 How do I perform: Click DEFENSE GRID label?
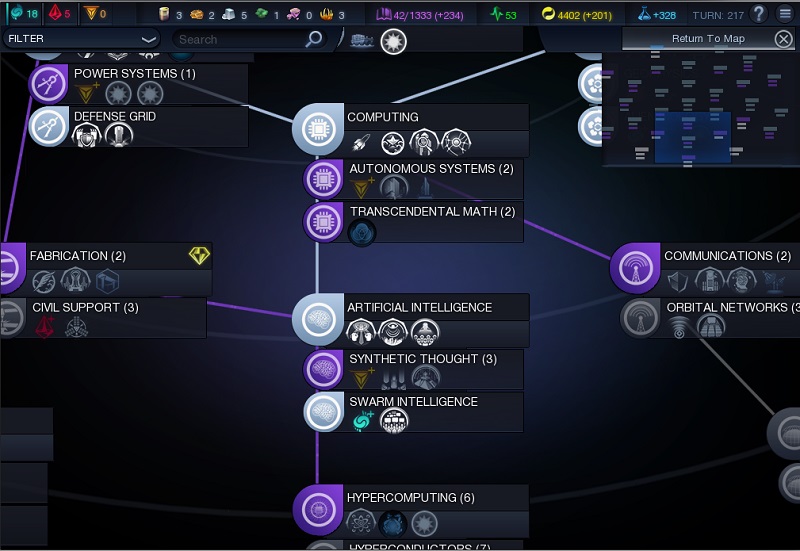(x=115, y=116)
